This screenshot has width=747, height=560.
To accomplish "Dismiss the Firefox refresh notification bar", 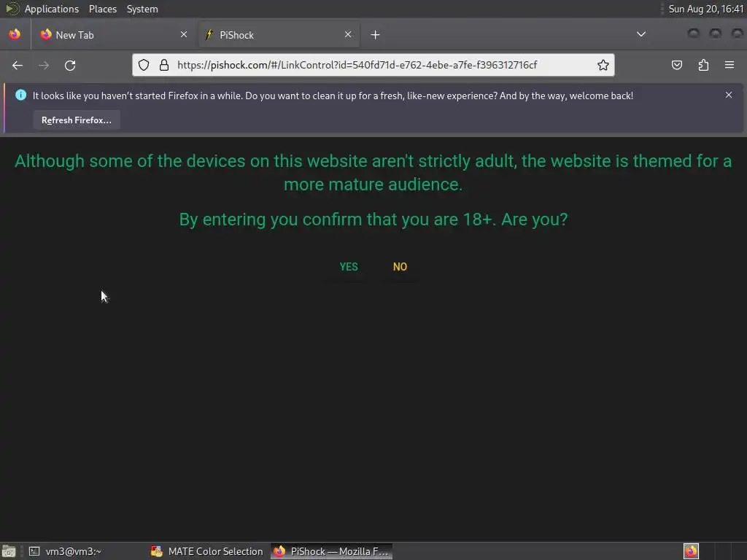I will 729,96.
